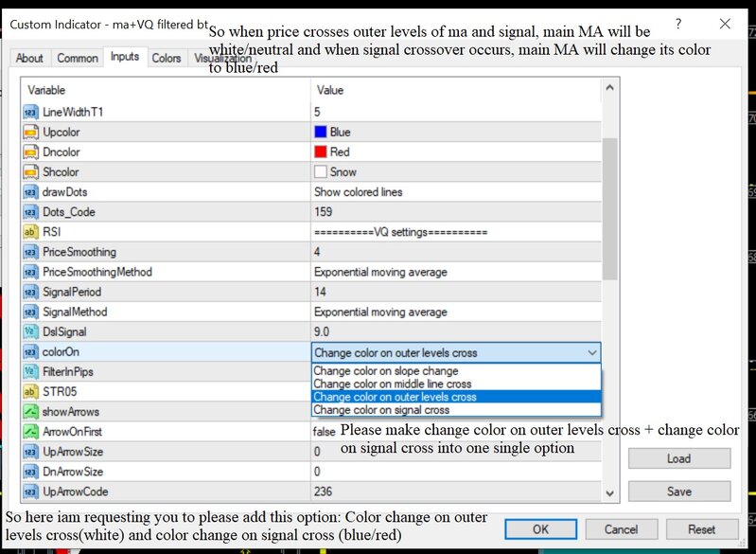Click the red Dncolor swatch
Viewport: 756px width, 554px height.
321,152
